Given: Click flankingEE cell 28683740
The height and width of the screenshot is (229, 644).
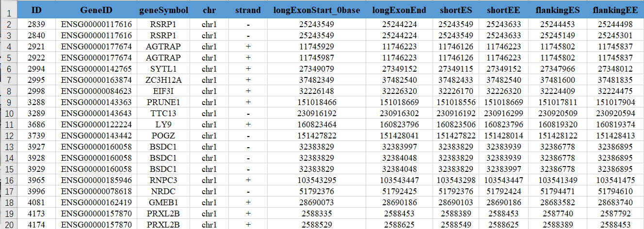Looking at the screenshot, I should point(615,202).
